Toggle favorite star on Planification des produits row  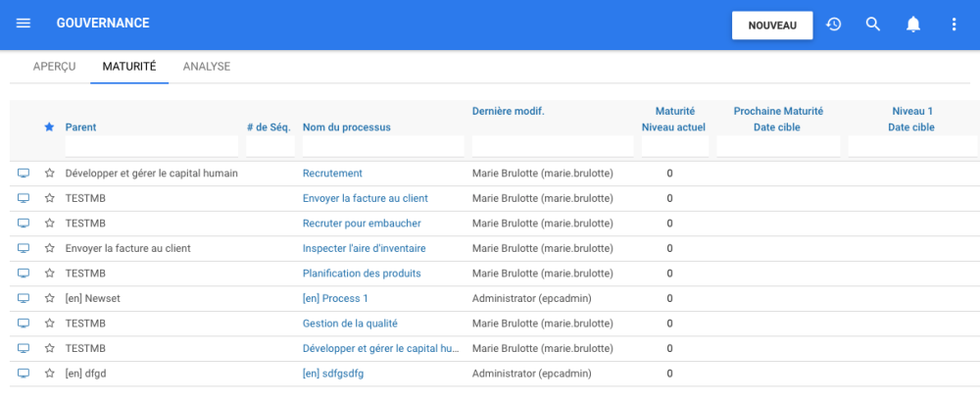click(x=49, y=273)
